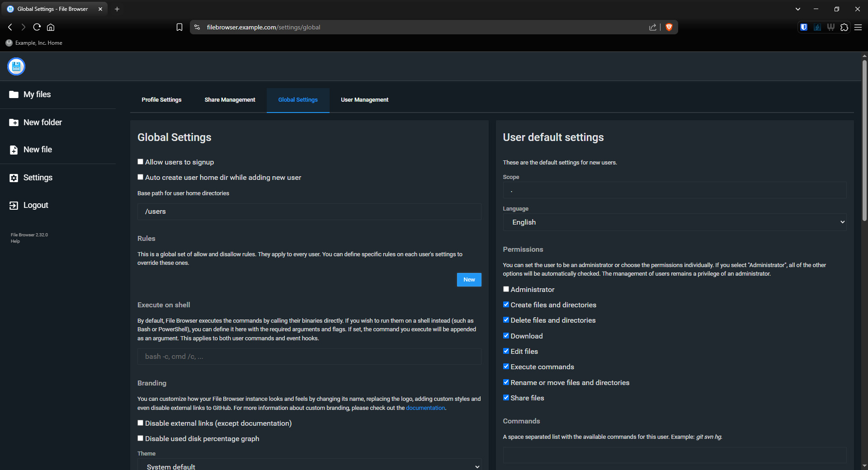Switch to the User Management tab
The height and width of the screenshot is (470, 868).
(364, 100)
